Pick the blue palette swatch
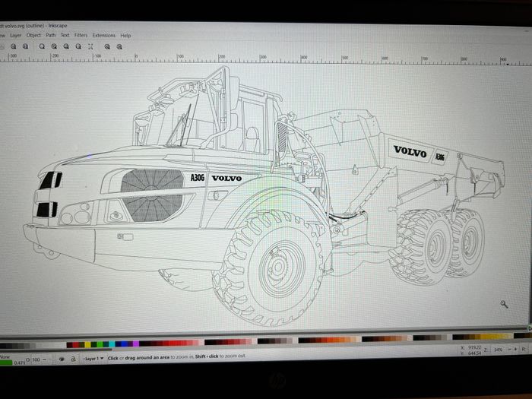The image size is (532, 399). click(x=123, y=344)
